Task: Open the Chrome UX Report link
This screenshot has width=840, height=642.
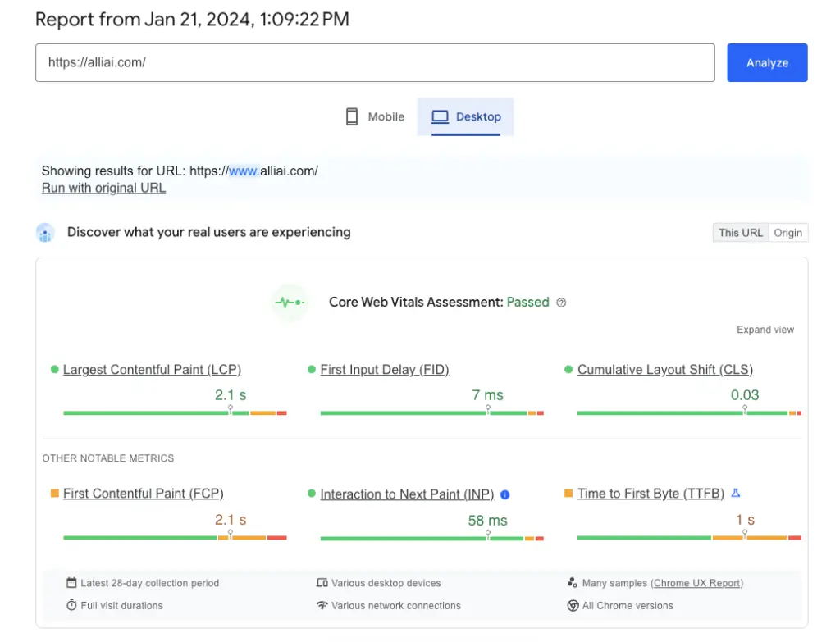Action: click(697, 583)
